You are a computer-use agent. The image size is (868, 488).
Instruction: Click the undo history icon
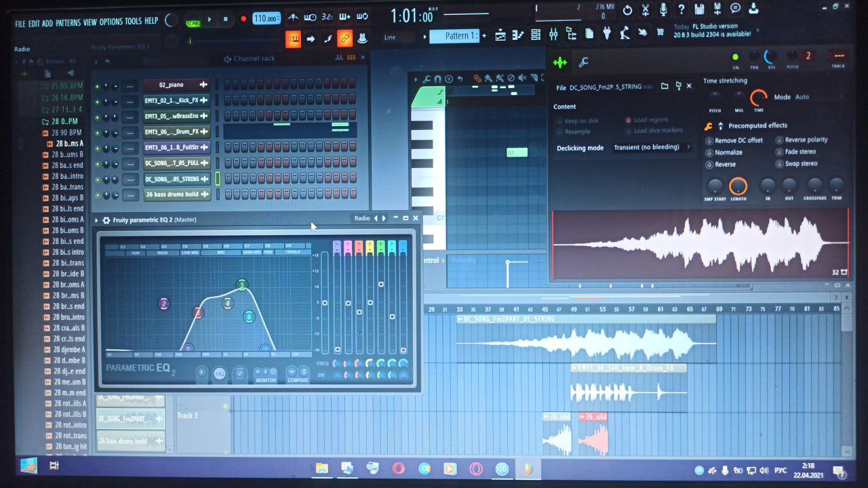coord(627,10)
